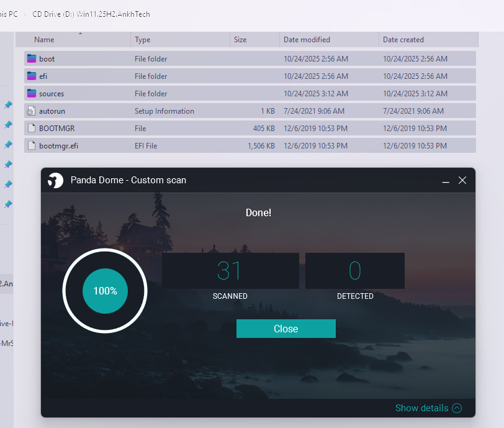Select the BOOTMGR file name
Viewport: 504px width, 428px height.
[57, 129]
